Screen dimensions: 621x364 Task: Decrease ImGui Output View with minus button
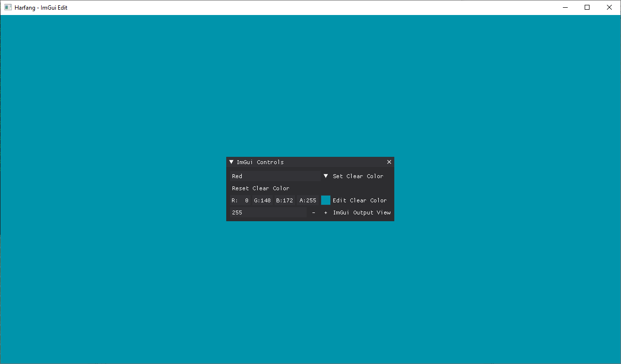click(x=313, y=212)
